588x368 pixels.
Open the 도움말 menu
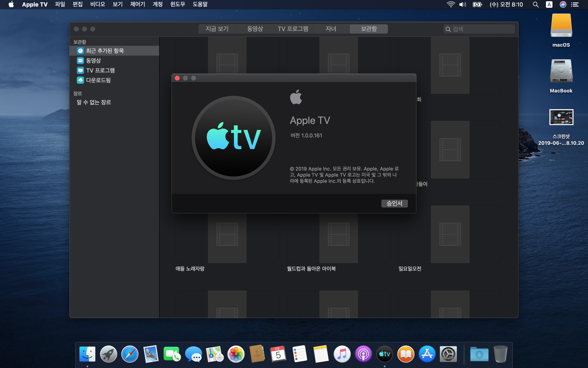[x=200, y=4]
